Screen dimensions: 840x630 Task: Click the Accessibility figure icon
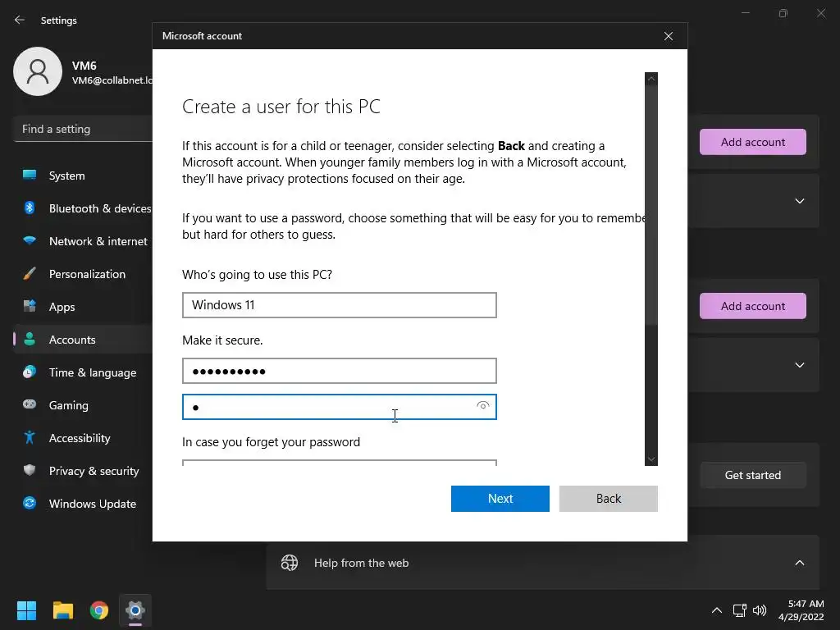pos(30,438)
